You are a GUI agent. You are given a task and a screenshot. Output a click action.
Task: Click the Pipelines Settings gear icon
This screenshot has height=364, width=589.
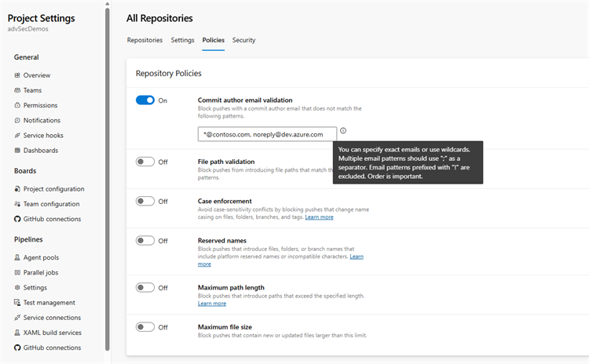tap(17, 287)
